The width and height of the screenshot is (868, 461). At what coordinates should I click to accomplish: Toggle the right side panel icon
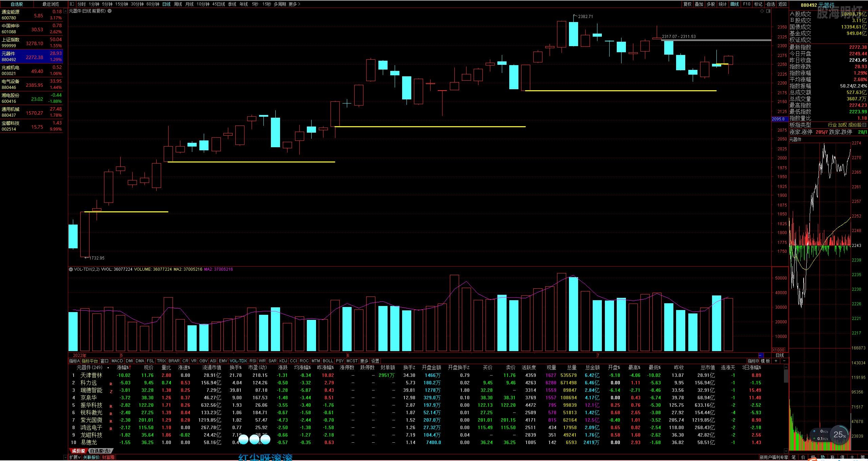coord(768,11)
